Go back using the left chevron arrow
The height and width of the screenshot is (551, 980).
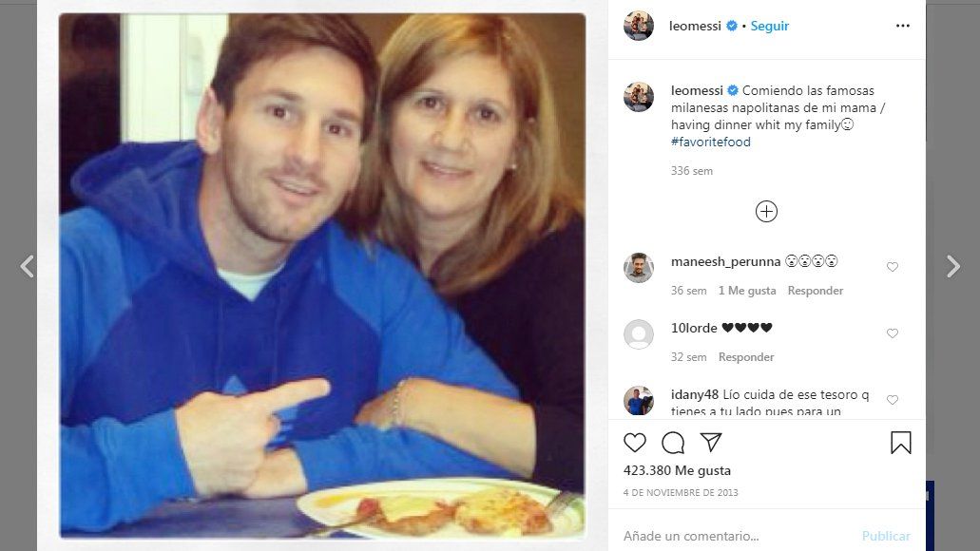[25, 267]
